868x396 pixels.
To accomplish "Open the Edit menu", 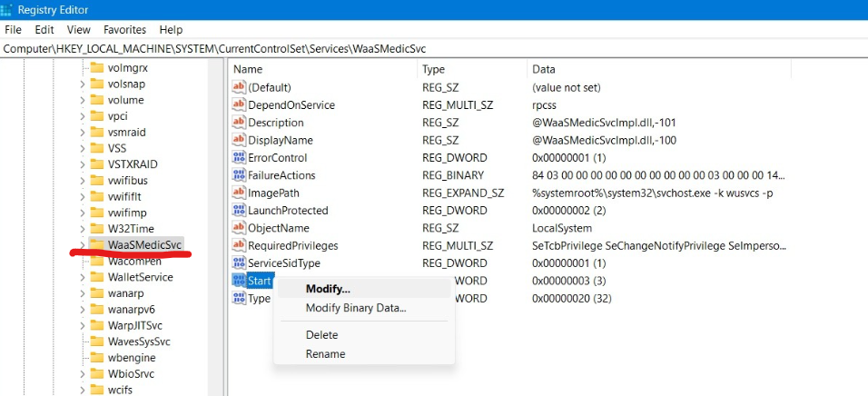I will pos(44,30).
